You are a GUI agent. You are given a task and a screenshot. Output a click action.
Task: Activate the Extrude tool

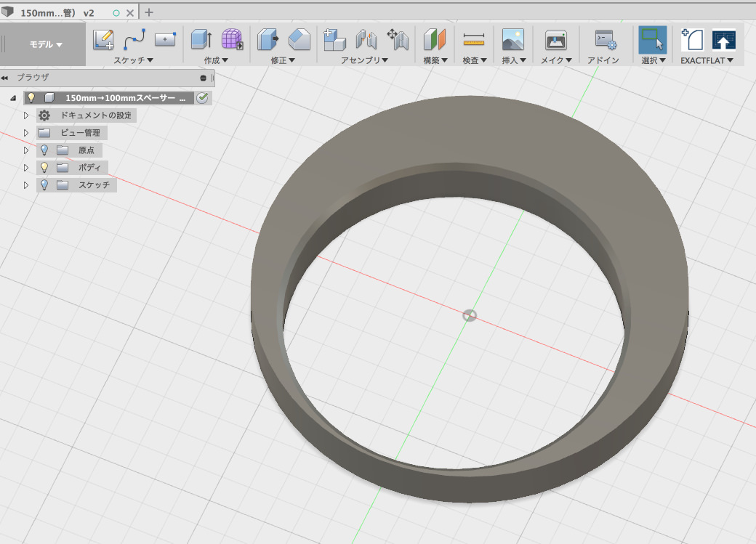[x=201, y=39]
